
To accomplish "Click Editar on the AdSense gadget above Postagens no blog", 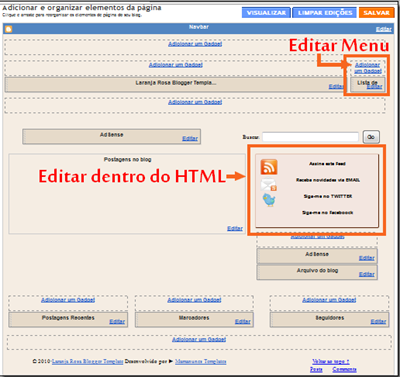I will (190, 138).
